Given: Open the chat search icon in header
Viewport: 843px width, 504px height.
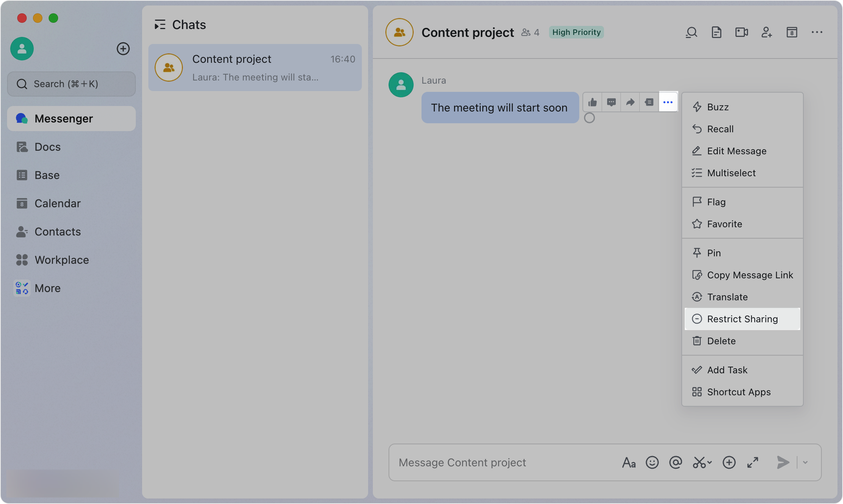Looking at the screenshot, I should (692, 32).
